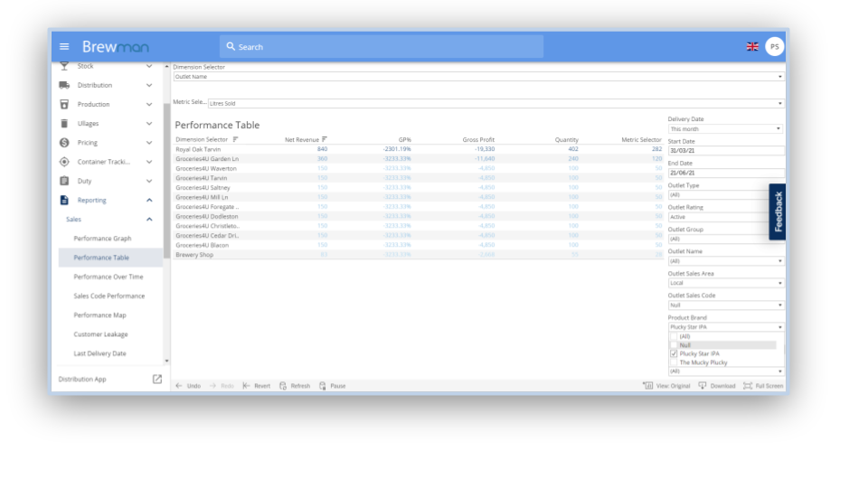The height and width of the screenshot is (488, 868).
Task: Click the Distribution truck icon
Action: (64, 85)
